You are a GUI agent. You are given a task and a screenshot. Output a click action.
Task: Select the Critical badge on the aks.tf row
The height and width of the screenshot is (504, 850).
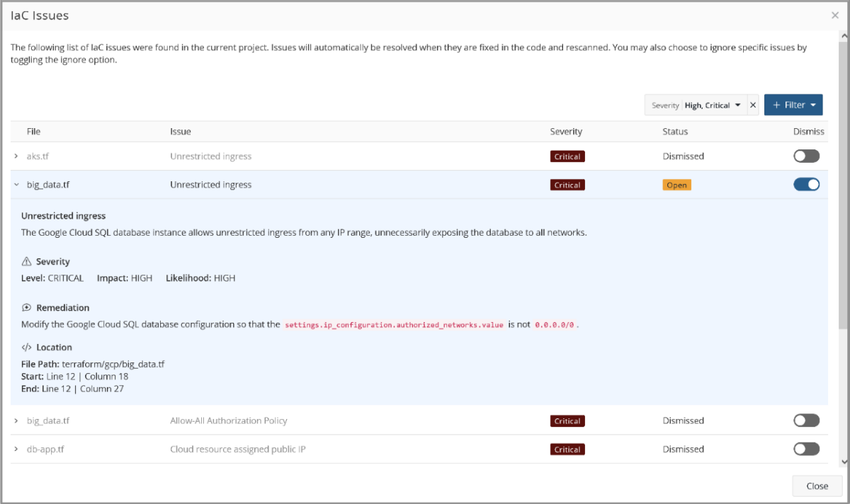pos(567,156)
